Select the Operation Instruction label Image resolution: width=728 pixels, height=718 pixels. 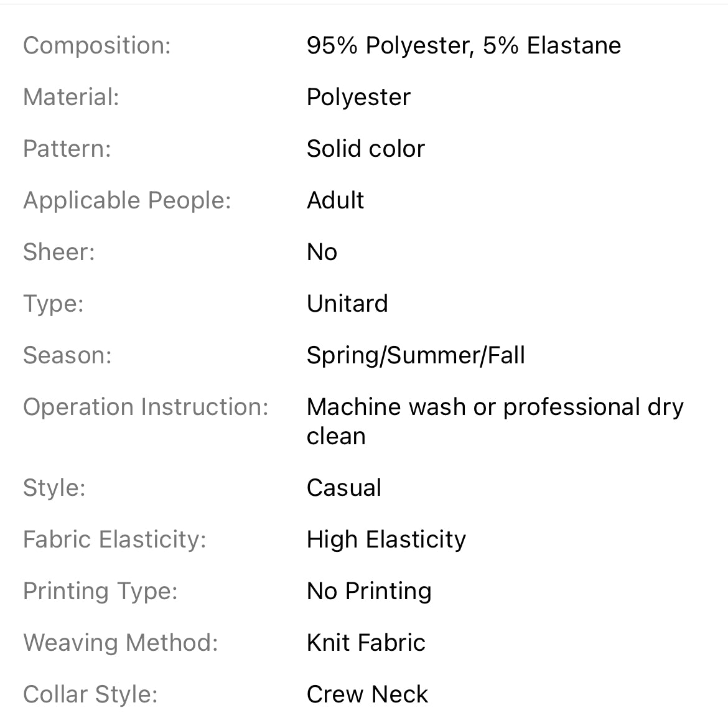click(146, 407)
